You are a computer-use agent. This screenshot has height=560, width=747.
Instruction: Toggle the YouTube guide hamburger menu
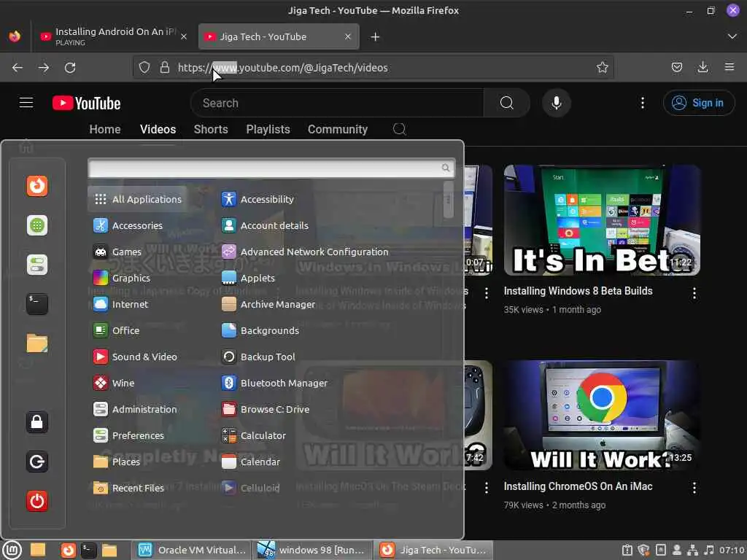coord(26,103)
